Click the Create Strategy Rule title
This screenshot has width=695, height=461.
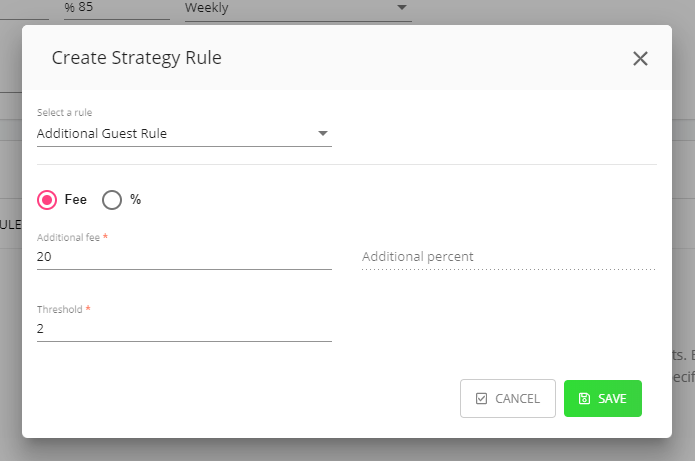point(137,58)
